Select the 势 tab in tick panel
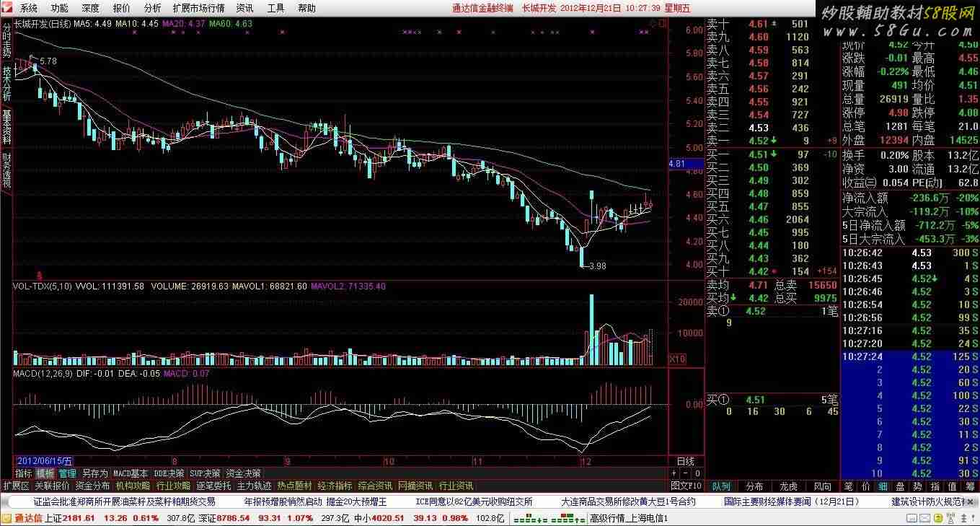 (917, 486)
